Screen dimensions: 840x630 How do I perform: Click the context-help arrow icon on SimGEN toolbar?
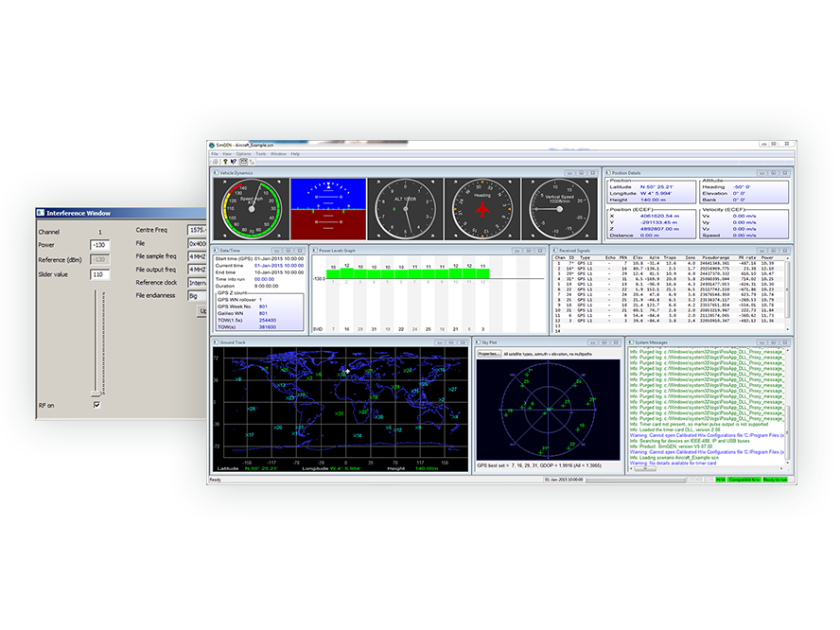tap(234, 162)
